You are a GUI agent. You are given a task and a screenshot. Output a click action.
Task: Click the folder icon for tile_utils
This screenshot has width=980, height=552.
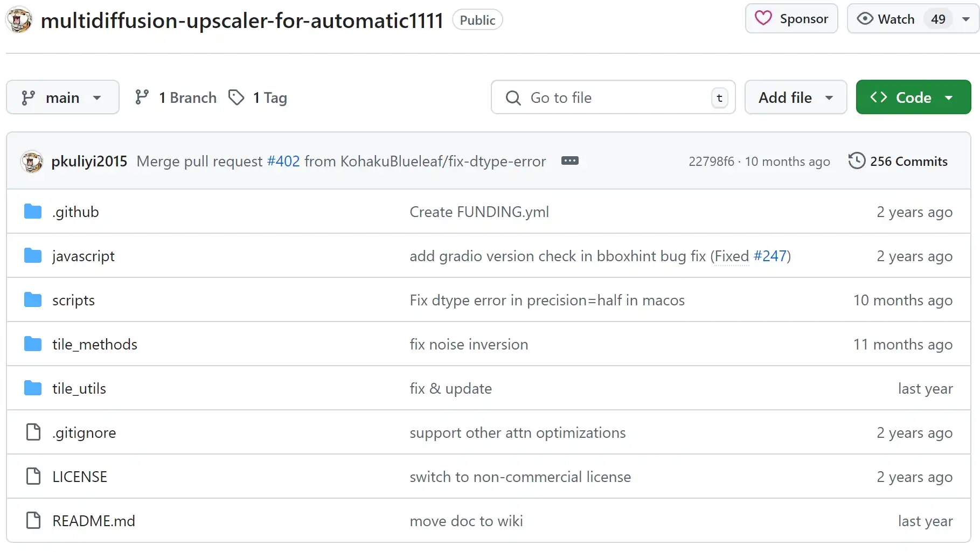(x=33, y=388)
